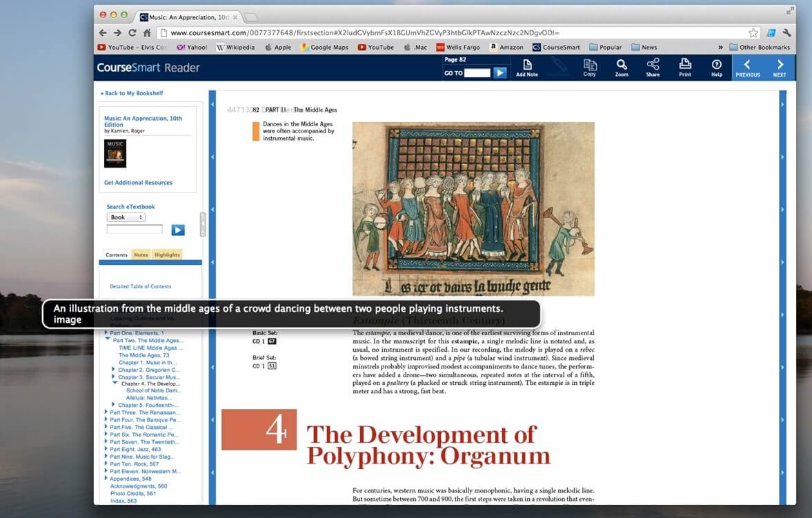
Task: Click Basic Set CD 1 track 67 box
Action: [x=272, y=341]
